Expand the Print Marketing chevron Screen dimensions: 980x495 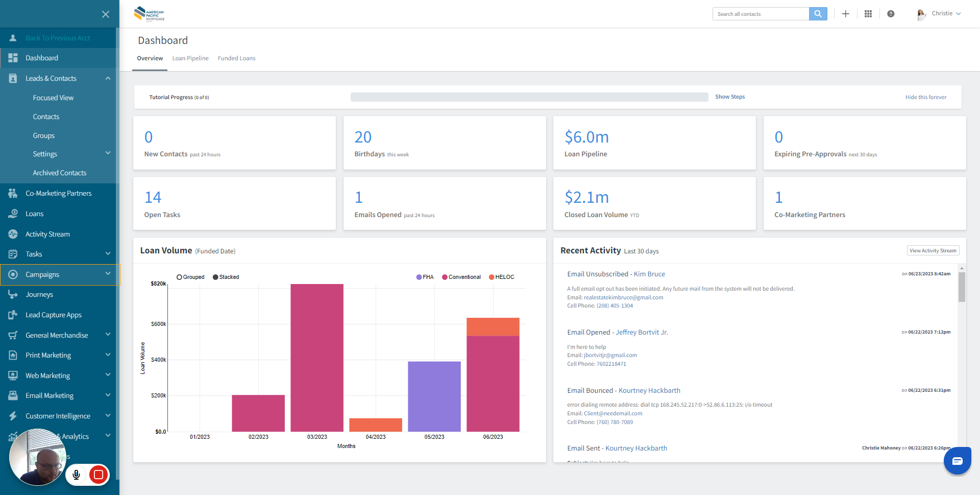[108, 355]
